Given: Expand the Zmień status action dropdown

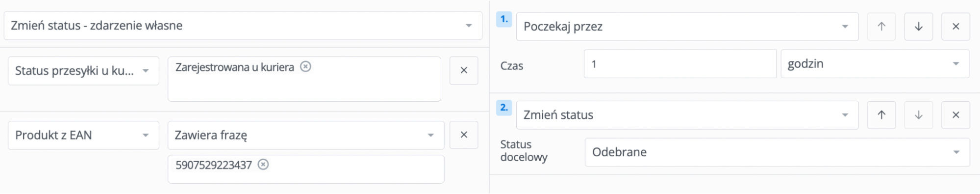Looking at the screenshot, I should [687, 115].
